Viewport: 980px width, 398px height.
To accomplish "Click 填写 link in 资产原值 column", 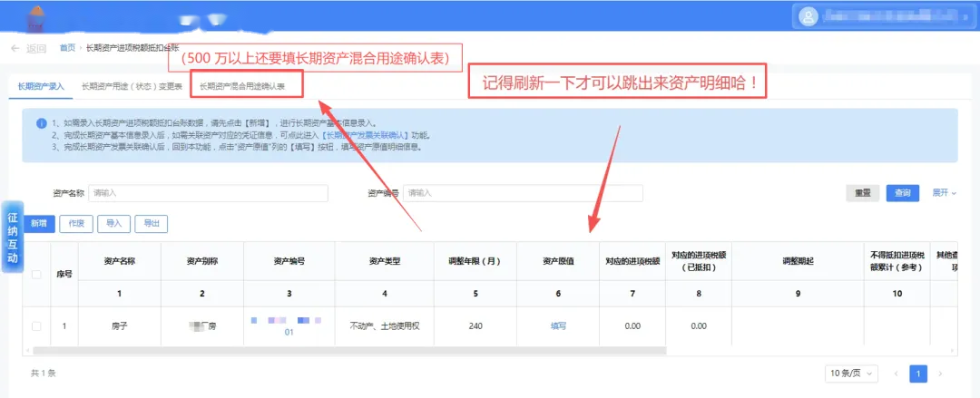I will (x=558, y=325).
